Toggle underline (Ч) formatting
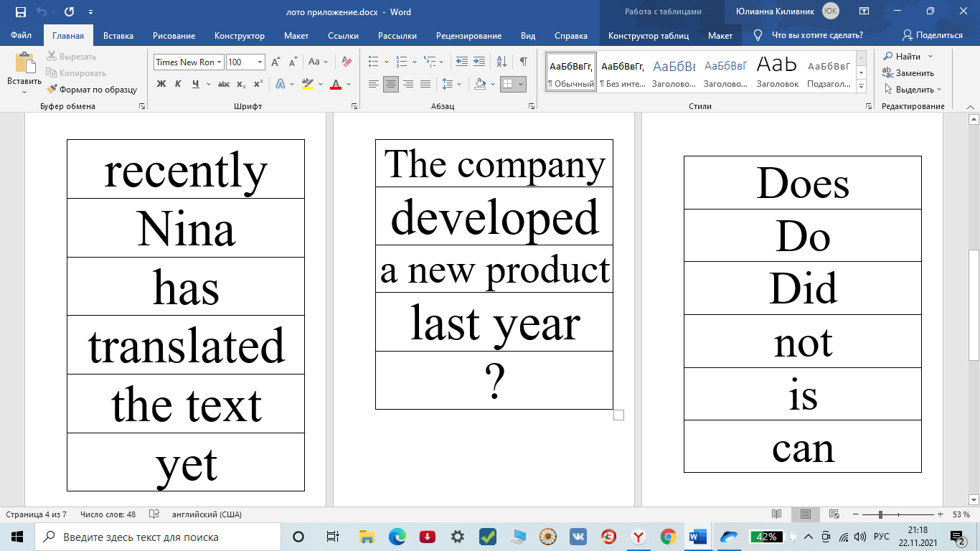This screenshot has width=980, height=551. [196, 84]
